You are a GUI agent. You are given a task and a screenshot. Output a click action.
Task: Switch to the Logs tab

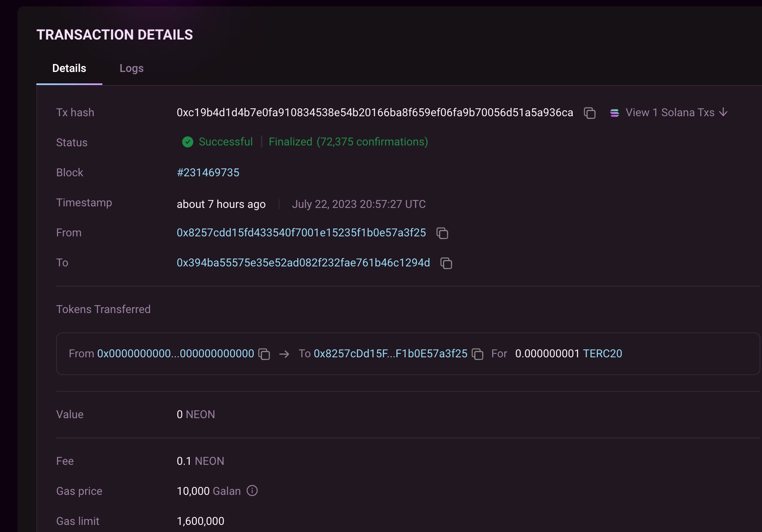click(132, 68)
